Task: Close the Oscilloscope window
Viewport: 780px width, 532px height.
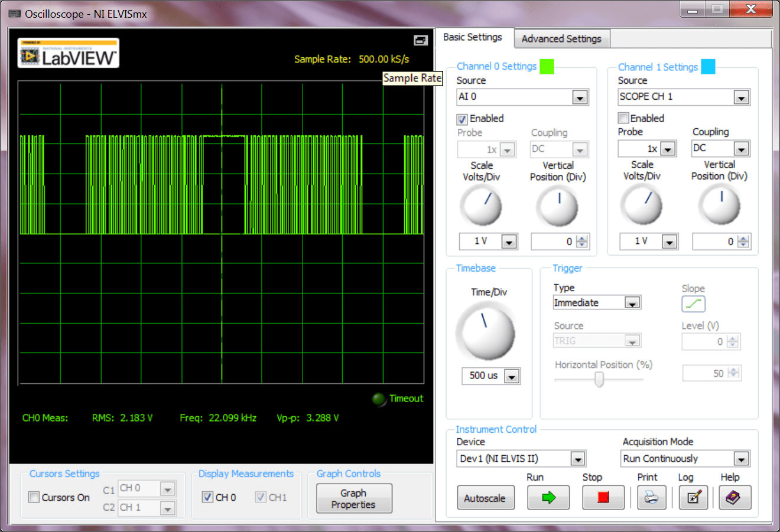Action: click(x=750, y=9)
